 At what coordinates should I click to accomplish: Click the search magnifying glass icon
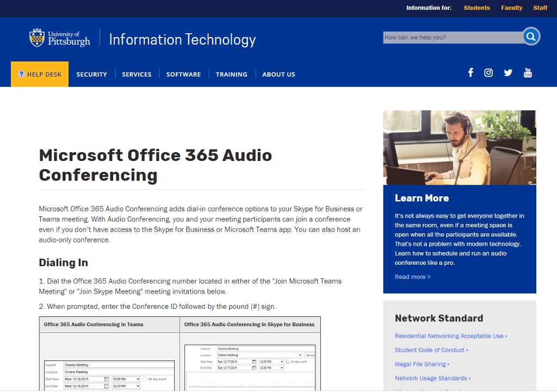[530, 36]
